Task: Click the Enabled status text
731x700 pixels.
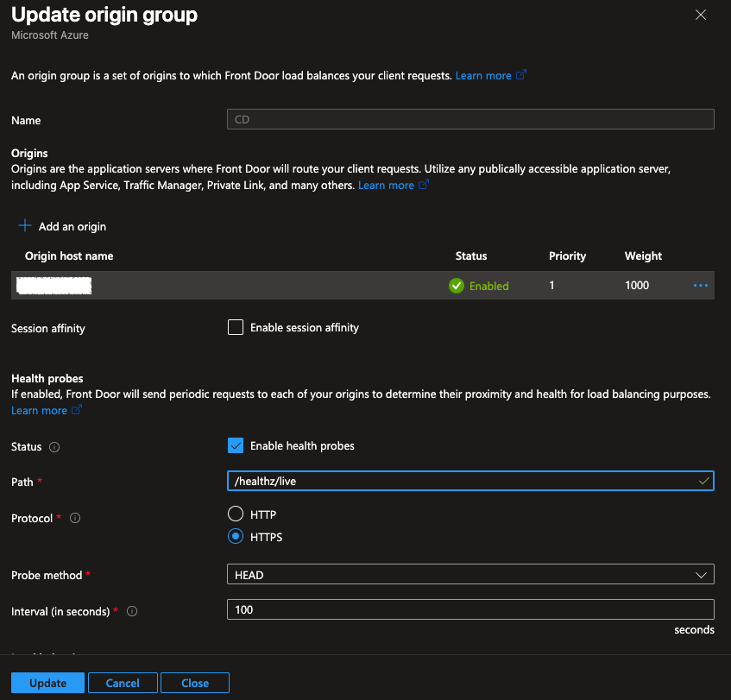Action: point(489,286)
